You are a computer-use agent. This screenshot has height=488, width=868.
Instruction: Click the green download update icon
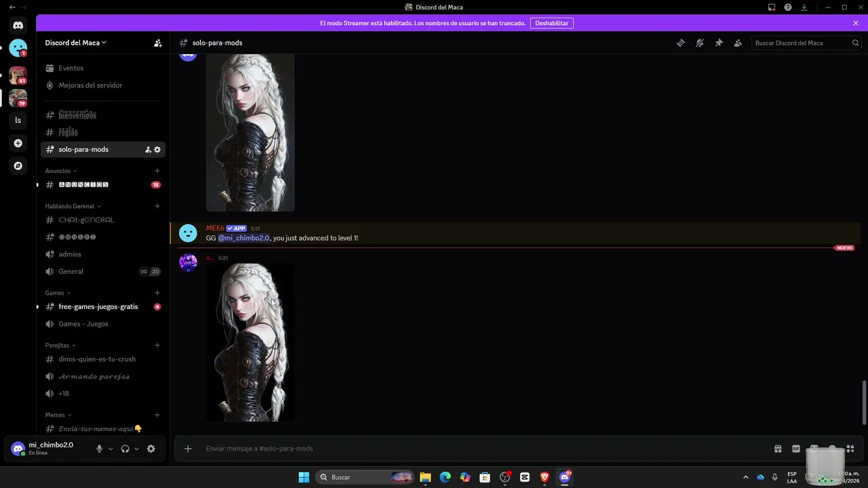pyautogui.click(x=804, y=7)
